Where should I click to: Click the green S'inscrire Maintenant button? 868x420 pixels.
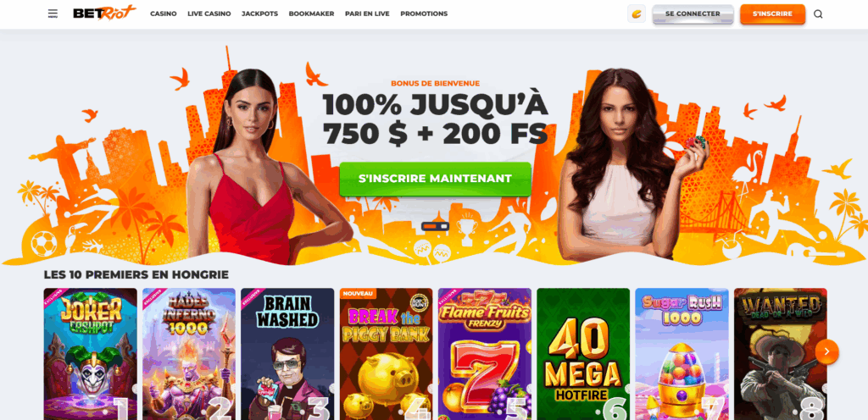pos(435,179)
